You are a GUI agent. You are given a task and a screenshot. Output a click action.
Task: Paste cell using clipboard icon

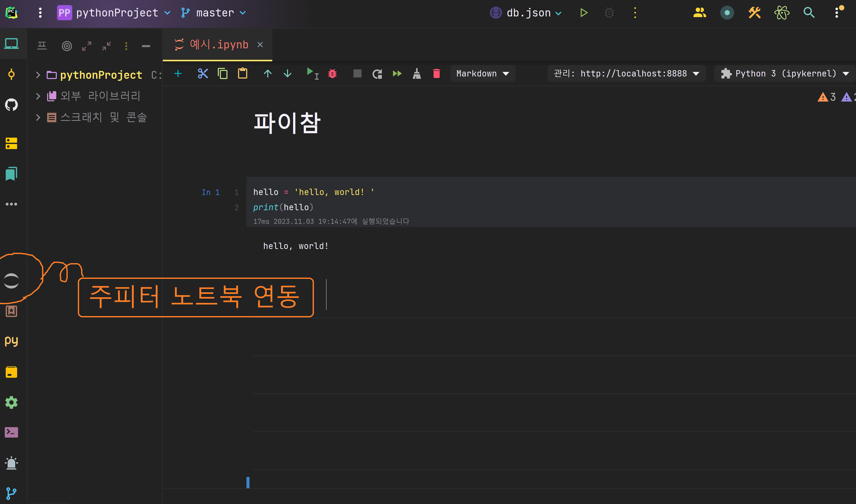(x=242, y=73)
